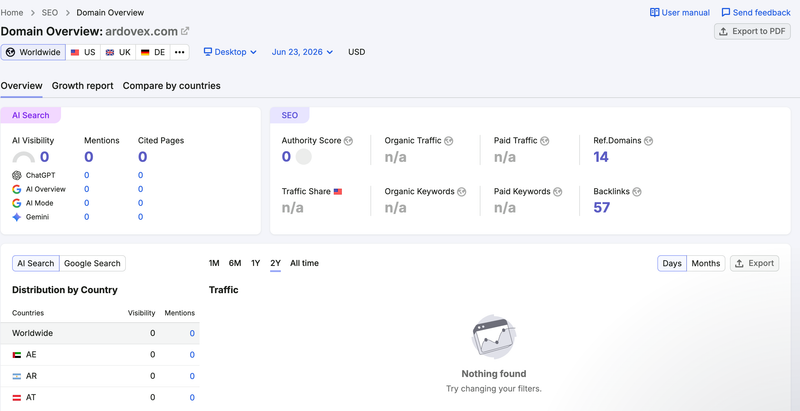Click the Nothing found chart illustration
This screenshot has height=411, width=800.
point(494,337)
